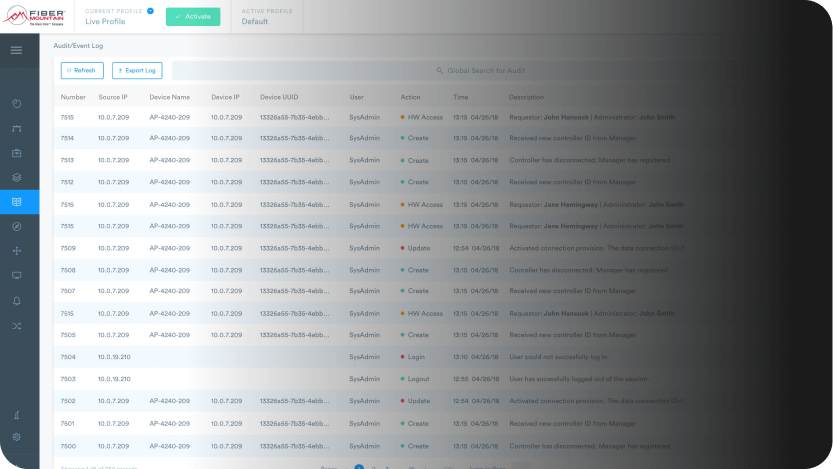This screenshot has height=469, width=833.
Task: Click time 13:10 04/26/18 in row 7504
Action: point(475,357)
